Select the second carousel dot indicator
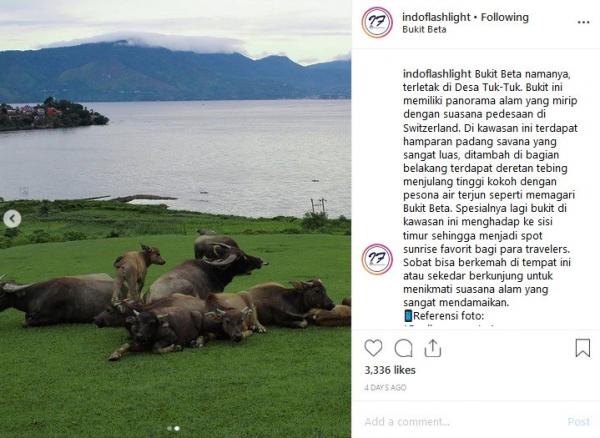Image resolution: width=600 pixels, height=438 pixels. click(177, 428)
